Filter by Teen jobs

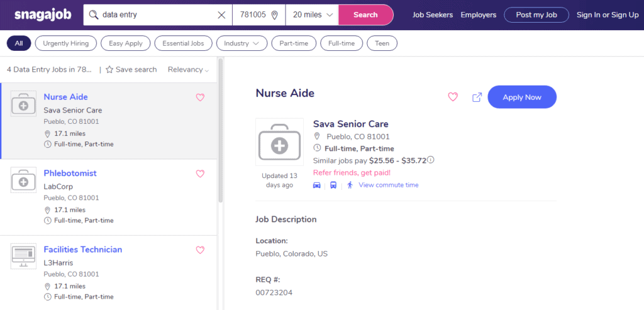(382, 43)
